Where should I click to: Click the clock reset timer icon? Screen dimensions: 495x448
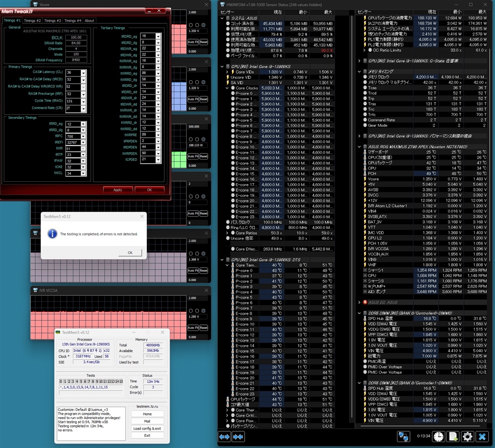tap(438, 436)
